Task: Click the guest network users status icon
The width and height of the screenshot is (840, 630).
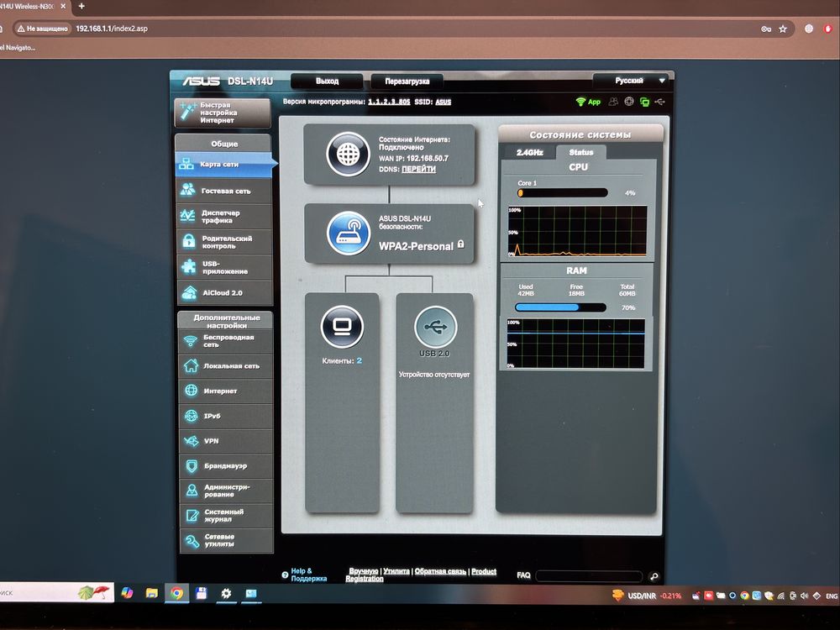Action: (613, 102)
